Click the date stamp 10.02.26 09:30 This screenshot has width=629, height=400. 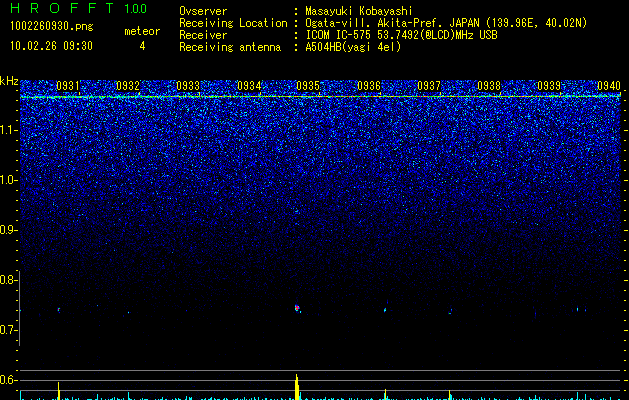(x=51, y=46)
